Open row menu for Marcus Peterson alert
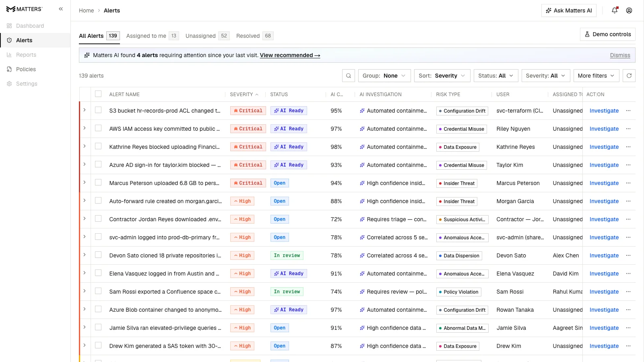The width and height of the screenshot is (644, 362). [628, 183]
